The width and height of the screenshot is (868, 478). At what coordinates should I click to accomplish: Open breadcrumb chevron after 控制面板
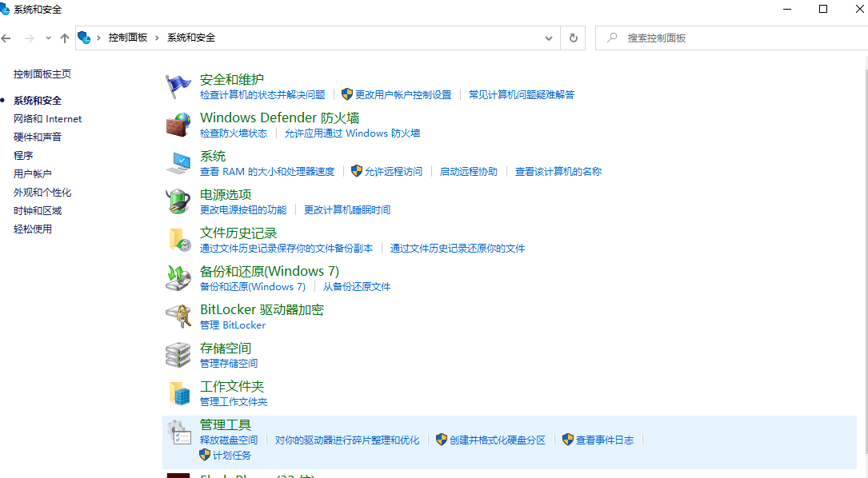(x=157, y=37)
